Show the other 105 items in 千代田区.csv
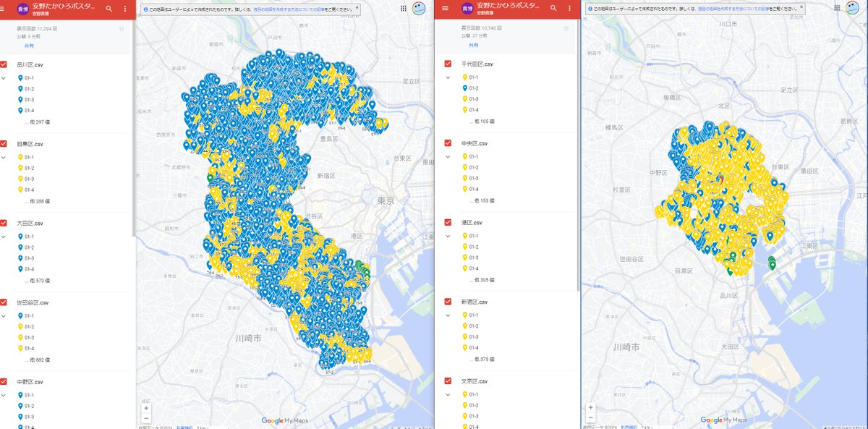868x429 pixels. click(481, 121)
